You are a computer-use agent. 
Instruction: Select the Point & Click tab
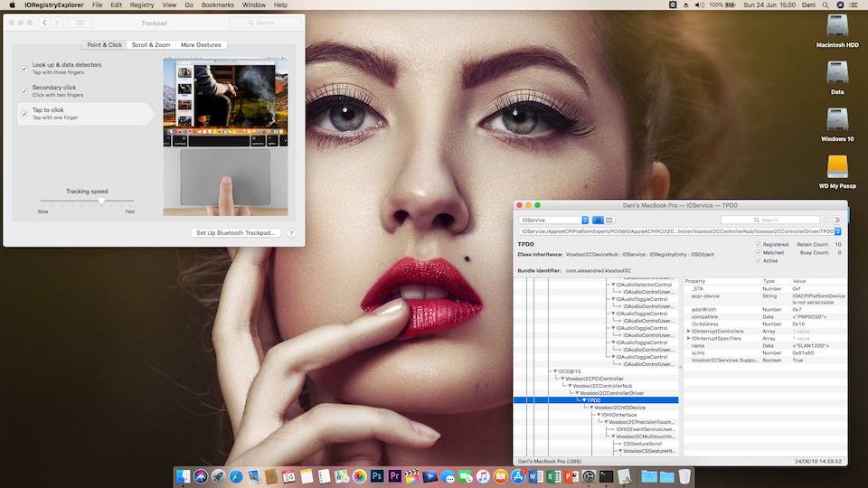coord(104,45)
